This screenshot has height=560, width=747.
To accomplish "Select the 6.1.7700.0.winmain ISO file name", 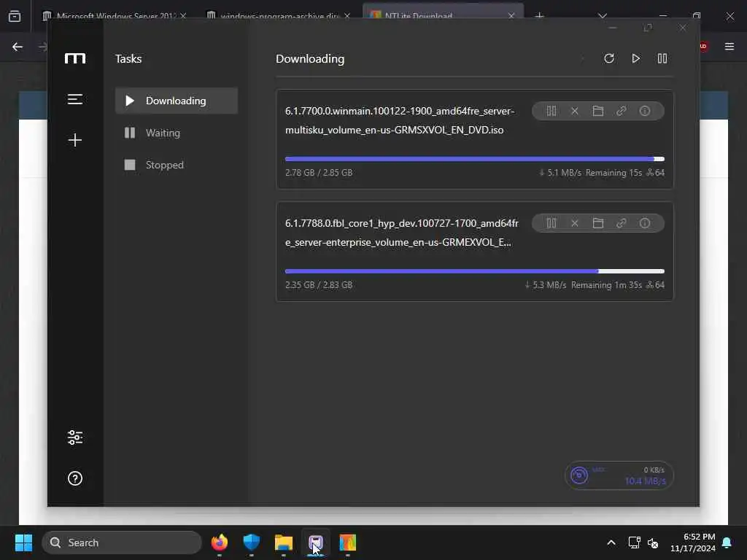I will (x=400, y=120).
